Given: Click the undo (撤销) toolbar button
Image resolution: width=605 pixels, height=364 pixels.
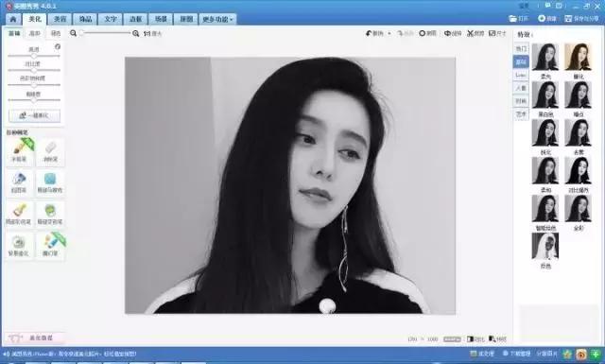Looking at the screenshot, I should [x=374, y=34].
